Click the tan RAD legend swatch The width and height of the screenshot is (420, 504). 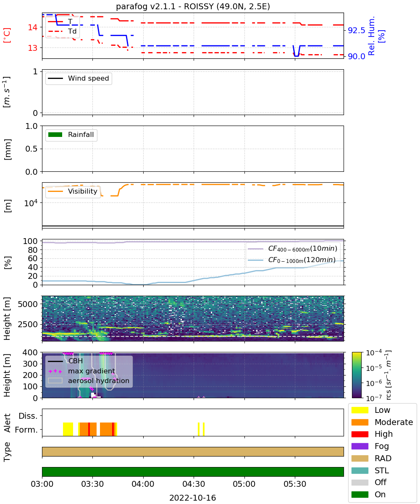(x=360, y=458)
